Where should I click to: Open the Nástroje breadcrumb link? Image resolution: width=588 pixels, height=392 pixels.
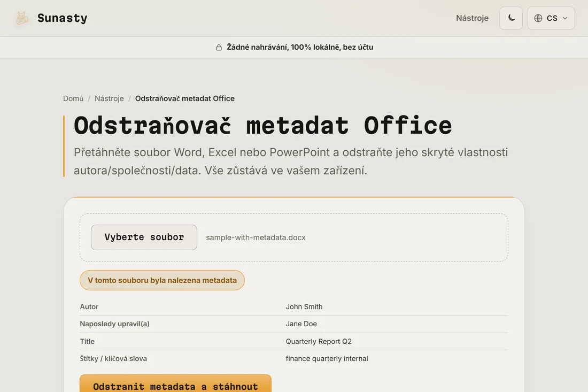coord(109,98)
